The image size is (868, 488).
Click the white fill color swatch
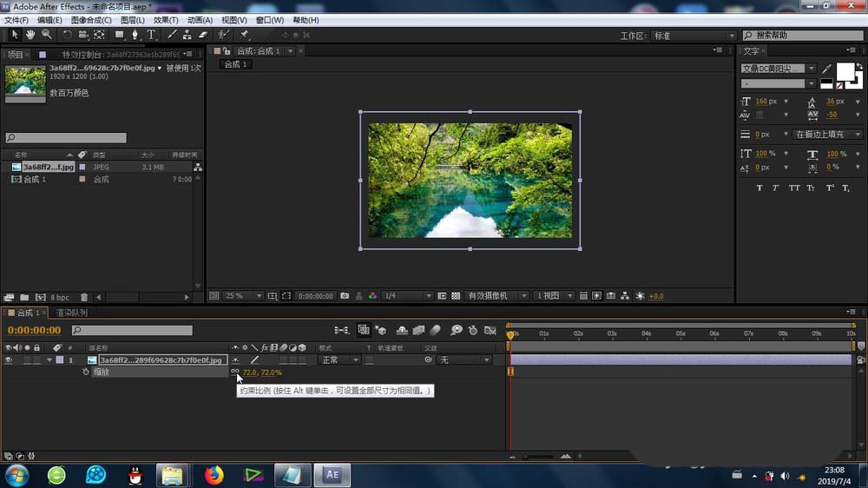844,71
